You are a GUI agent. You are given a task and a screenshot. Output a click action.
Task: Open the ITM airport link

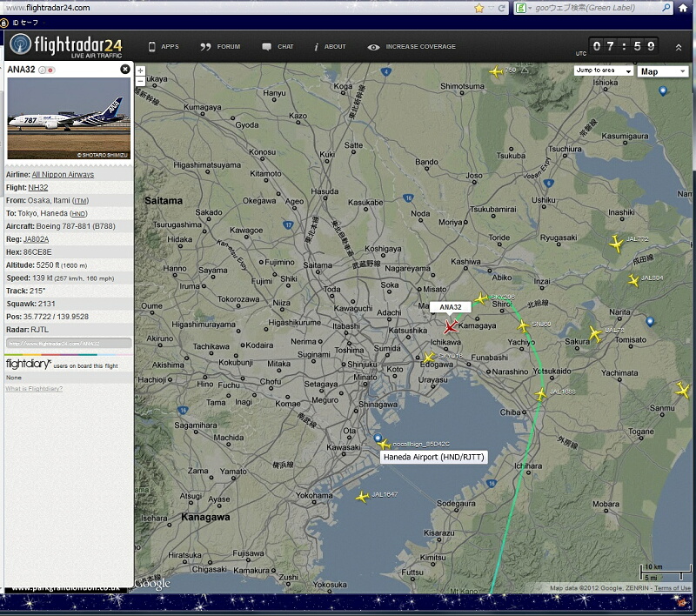coord(80,201)
